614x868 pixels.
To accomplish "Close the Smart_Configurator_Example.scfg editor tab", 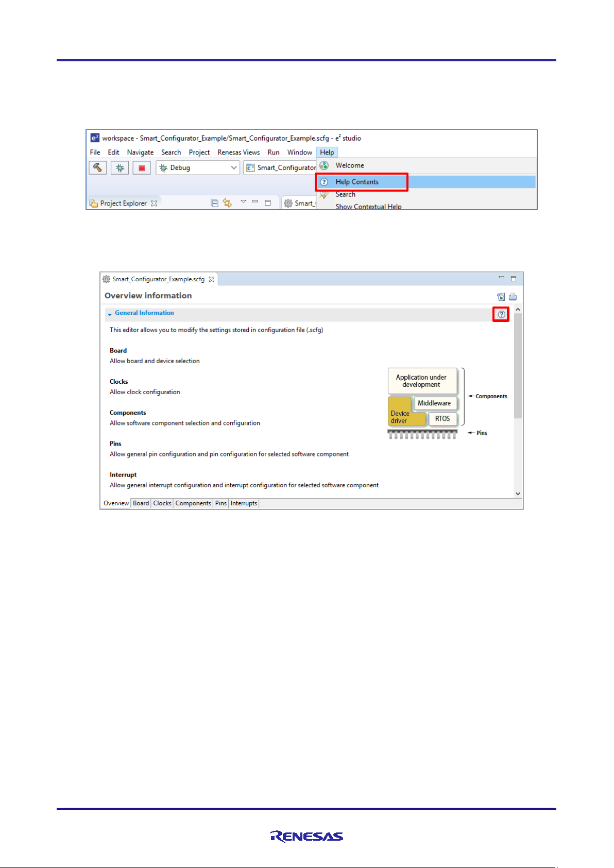I will tap(211, 279).
